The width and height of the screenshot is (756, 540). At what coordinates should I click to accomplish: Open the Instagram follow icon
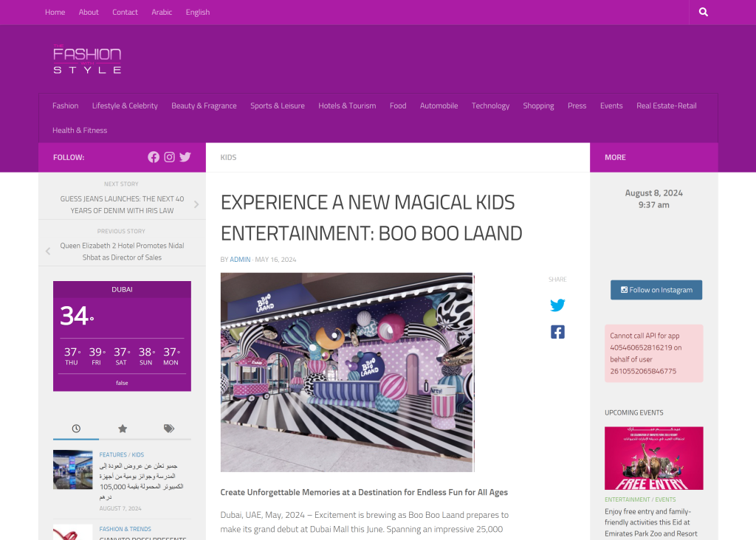pos(169,157)
